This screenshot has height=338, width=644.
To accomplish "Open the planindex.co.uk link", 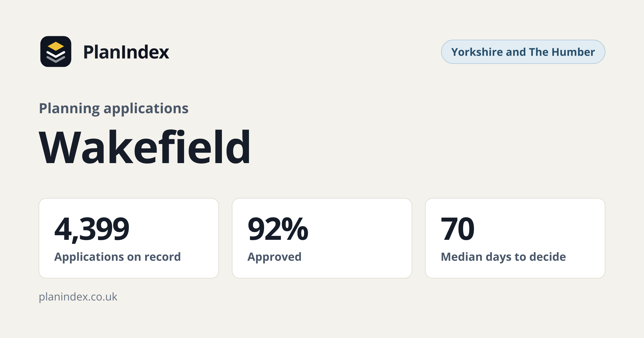I will click(x=78, y=297).
